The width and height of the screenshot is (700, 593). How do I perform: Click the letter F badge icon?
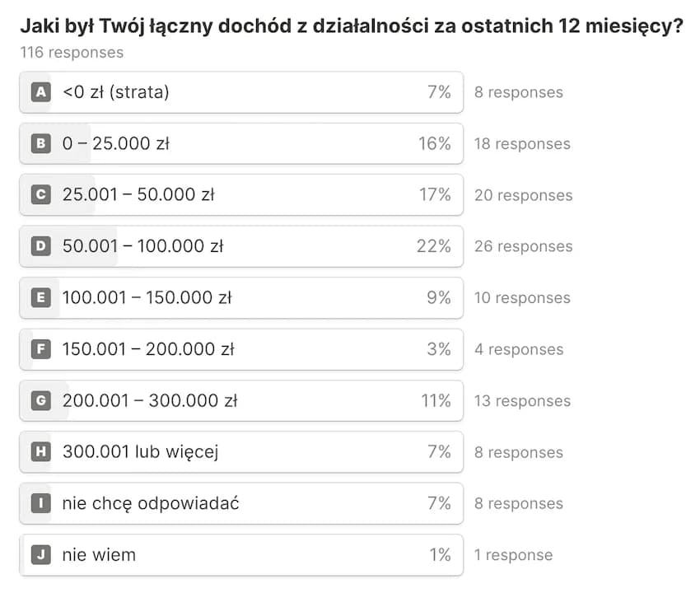pyautogui.click(x=40, y=349)
